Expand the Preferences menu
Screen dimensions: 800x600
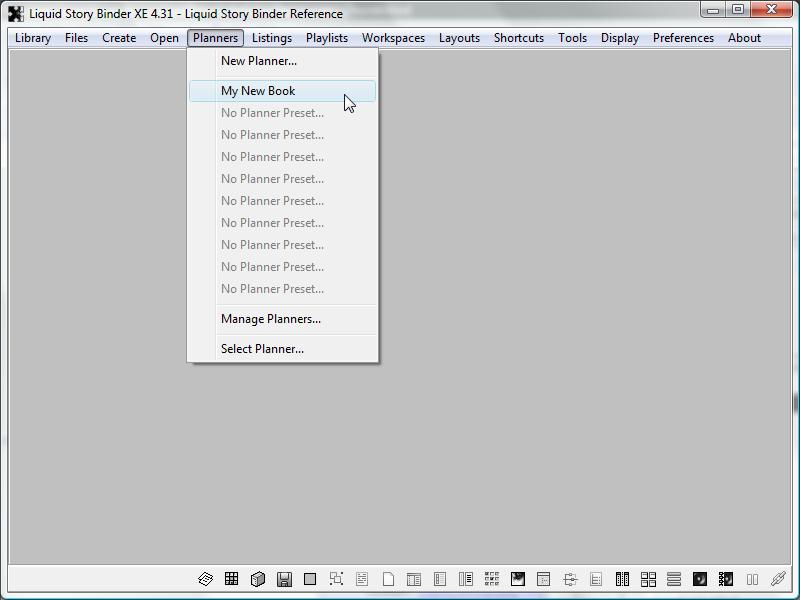[x=683, y=38]
